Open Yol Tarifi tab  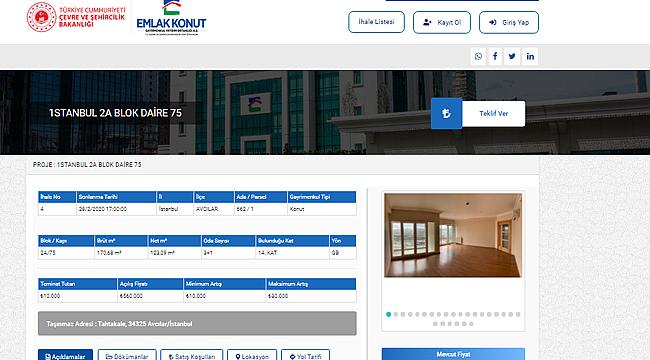tap(306, 355)
